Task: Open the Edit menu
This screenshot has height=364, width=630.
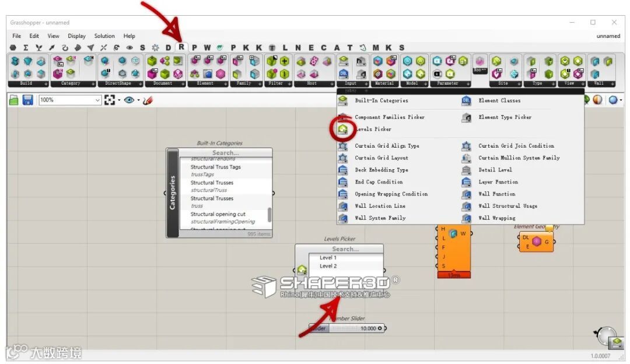Action: click(x=34, y=36)
